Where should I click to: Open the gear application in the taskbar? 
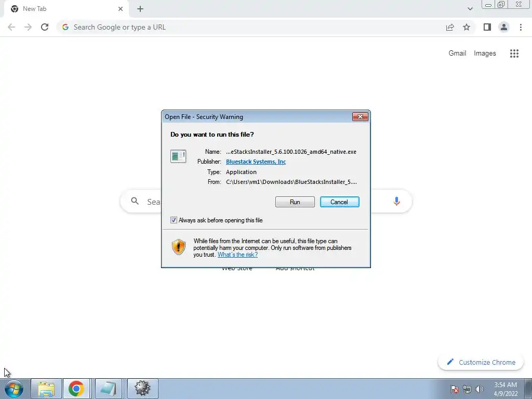coord(142,389)
